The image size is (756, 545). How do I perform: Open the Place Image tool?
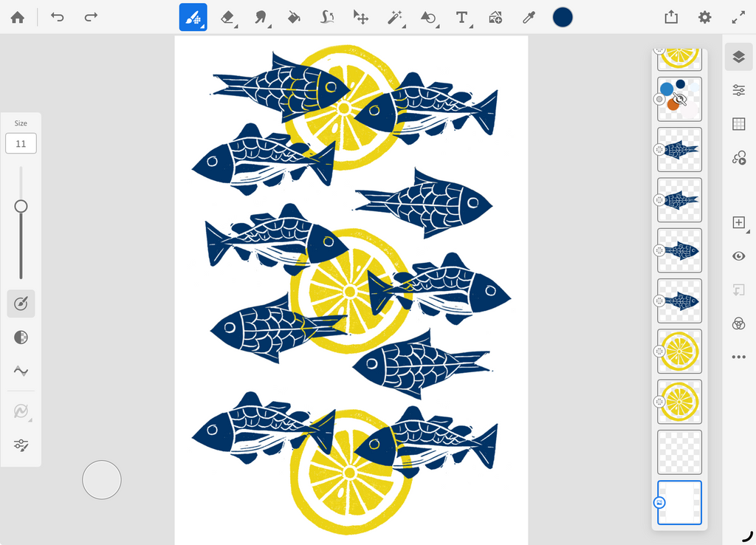tap(495, 18)
